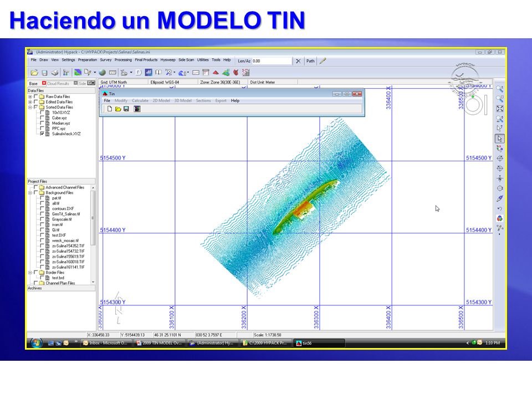This screenshot has width=532, height=399.
Task: Switch to tin56 taskbar button
Action: (x=320, y=343)
